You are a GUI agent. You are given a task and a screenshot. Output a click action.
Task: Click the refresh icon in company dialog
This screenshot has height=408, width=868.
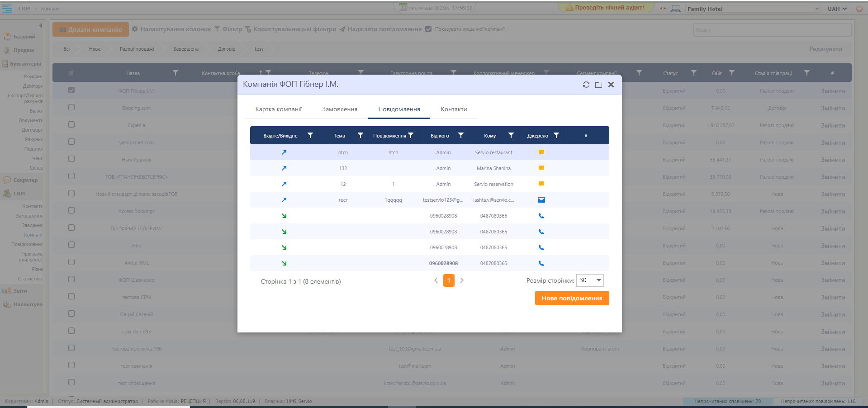(x=586, y=85)
